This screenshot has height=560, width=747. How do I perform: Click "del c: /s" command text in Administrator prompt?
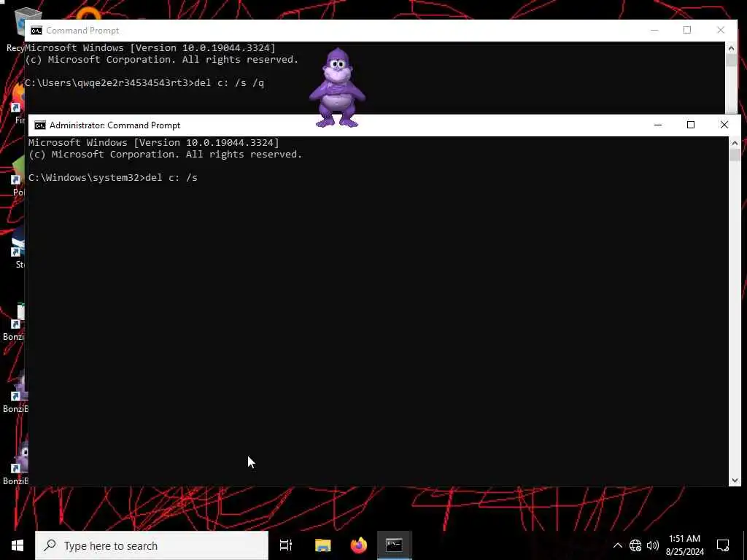pos(171,178)
